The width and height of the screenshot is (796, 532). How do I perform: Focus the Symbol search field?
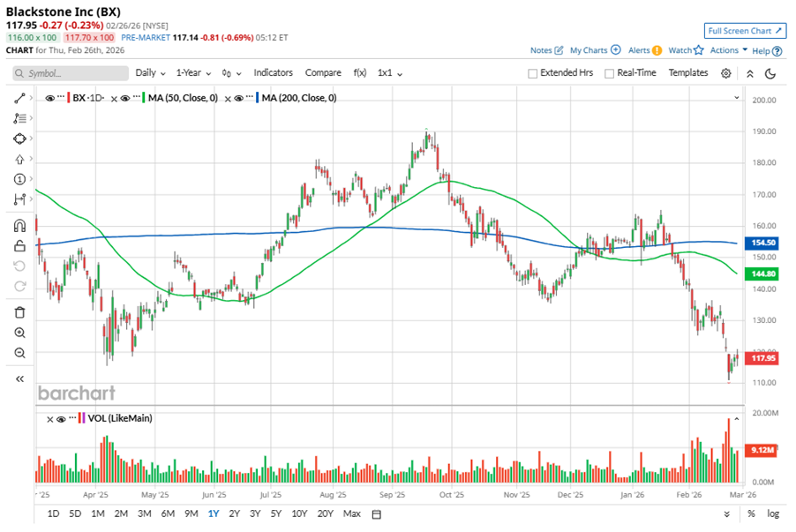(71, 73)
